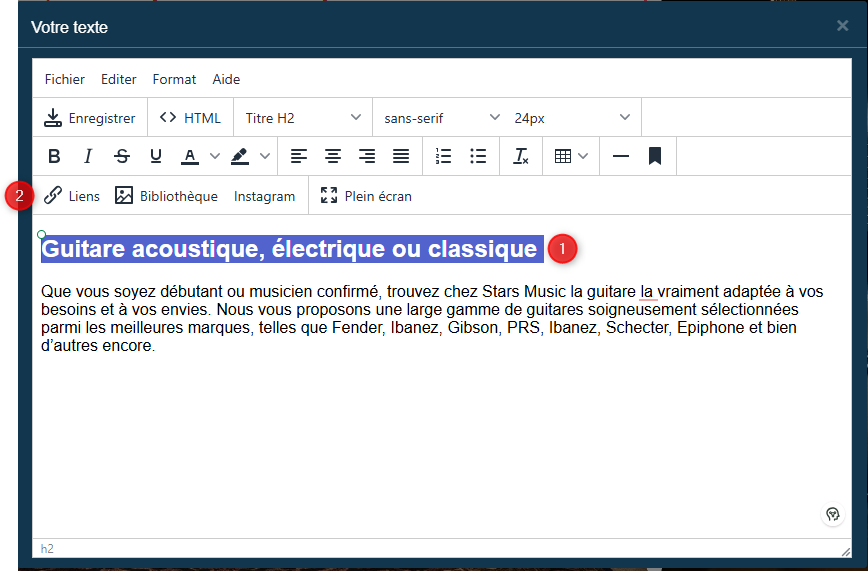The height and width of the screenshot is (571, 868).
Task: Click the Liens link button
Action: 72,196
